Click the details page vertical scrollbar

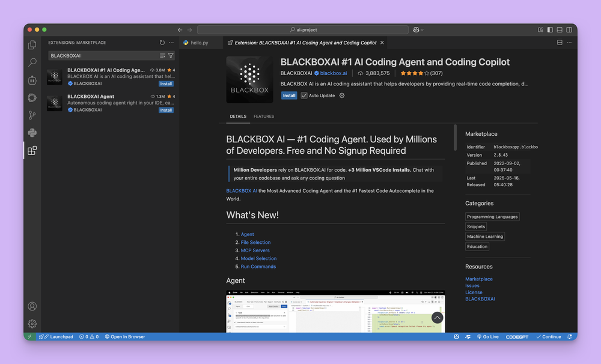tap(456, 138)
